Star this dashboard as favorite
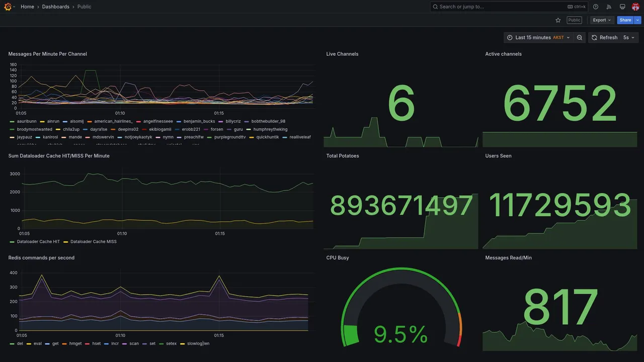Viewport: 644px width, 362px height. 558,20
